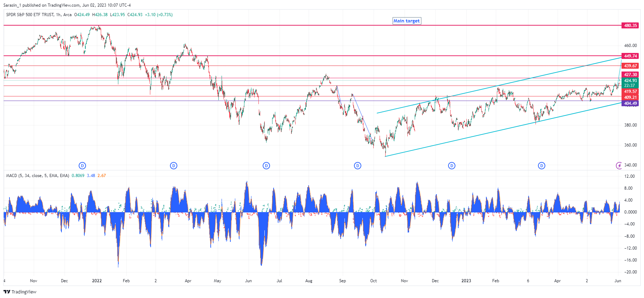Select the 360.00 price axis value
The height and width of the screenshot is (298, 644).
coord(630,145)
